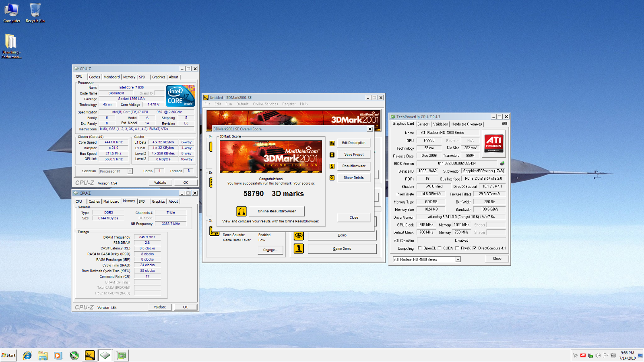Select Graphics tab in the CPU-Z processor window
The width and height of the screenshot is (644, 362).
[159, 77]
